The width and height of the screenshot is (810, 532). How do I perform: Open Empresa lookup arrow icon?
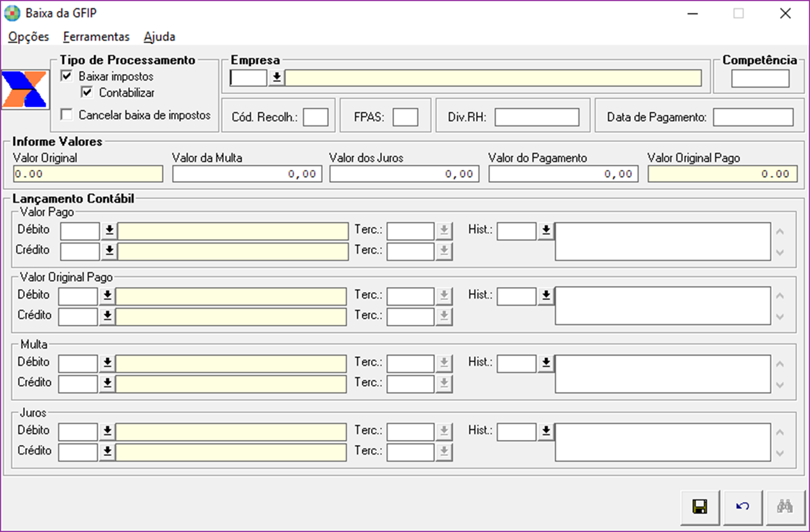[x=276, y=78]
